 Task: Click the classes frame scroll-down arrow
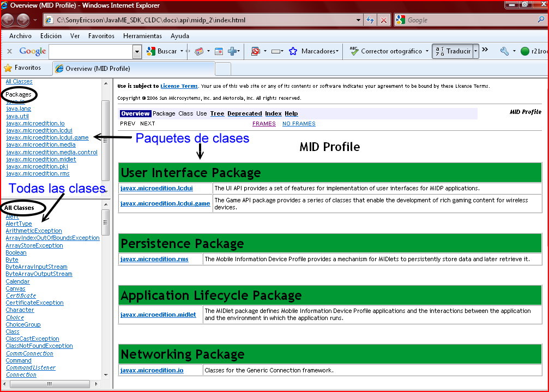(x=106, y=375)
